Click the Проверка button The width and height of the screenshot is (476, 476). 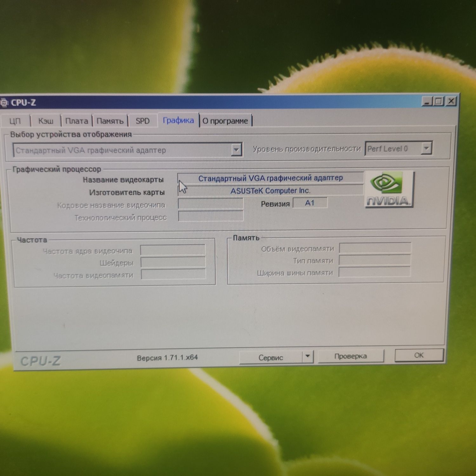point(350,356)
